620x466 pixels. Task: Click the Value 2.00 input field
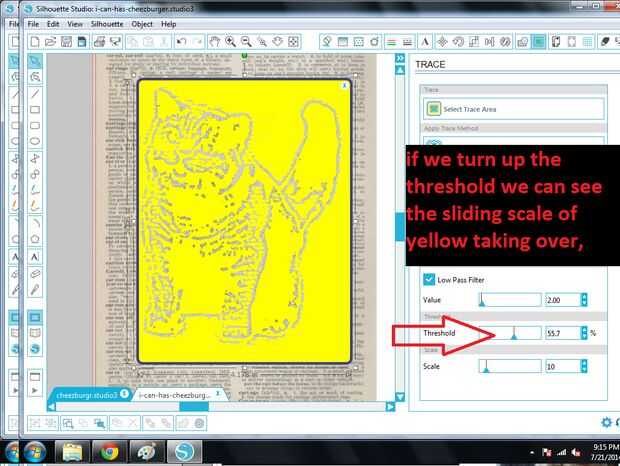(563, 300)
